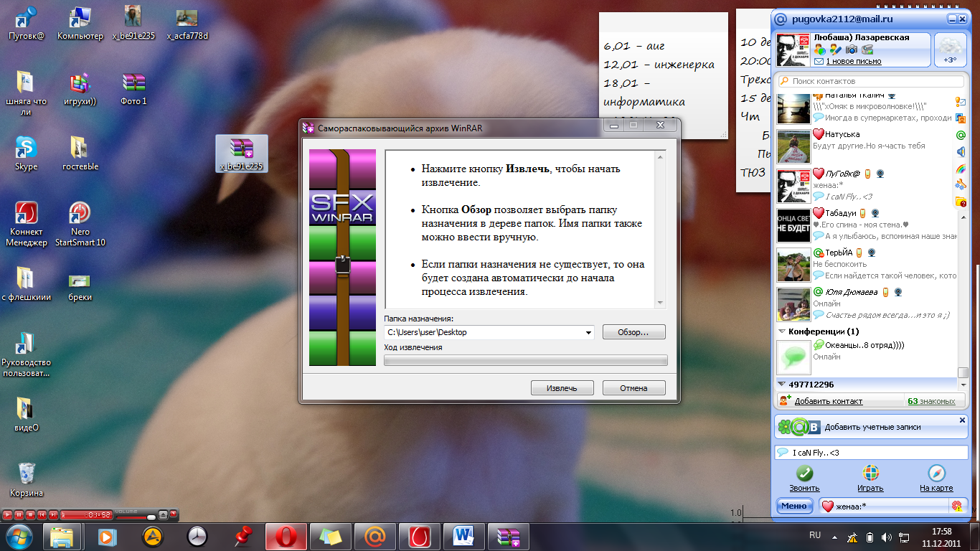
Task: Open Microsoft Word from the taskbar
Action: pos(464,536)
